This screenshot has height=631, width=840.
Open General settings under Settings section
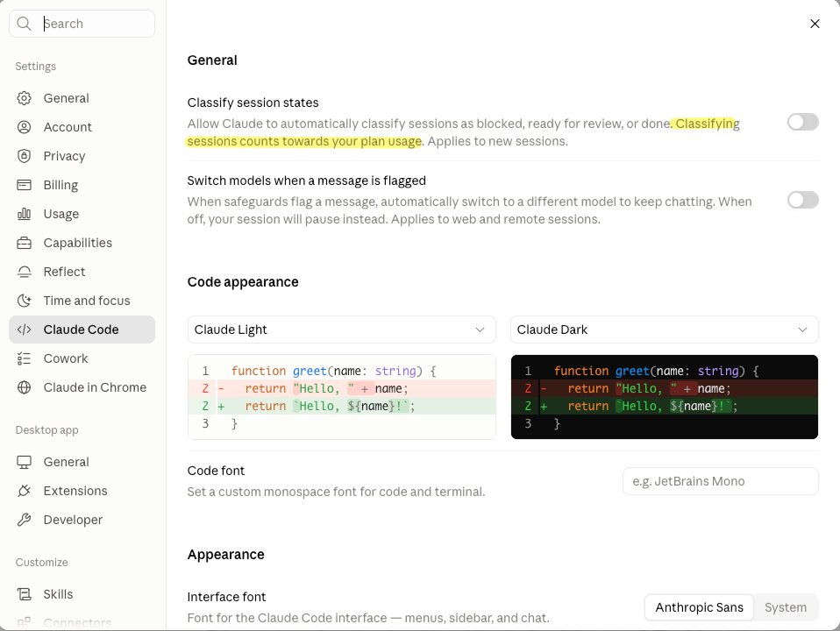pos(82,98)
